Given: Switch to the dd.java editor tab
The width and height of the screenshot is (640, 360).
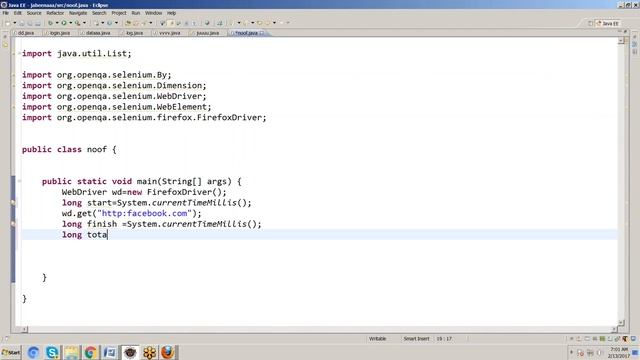Looking at the screenshot, I should (x=25, y=33).
